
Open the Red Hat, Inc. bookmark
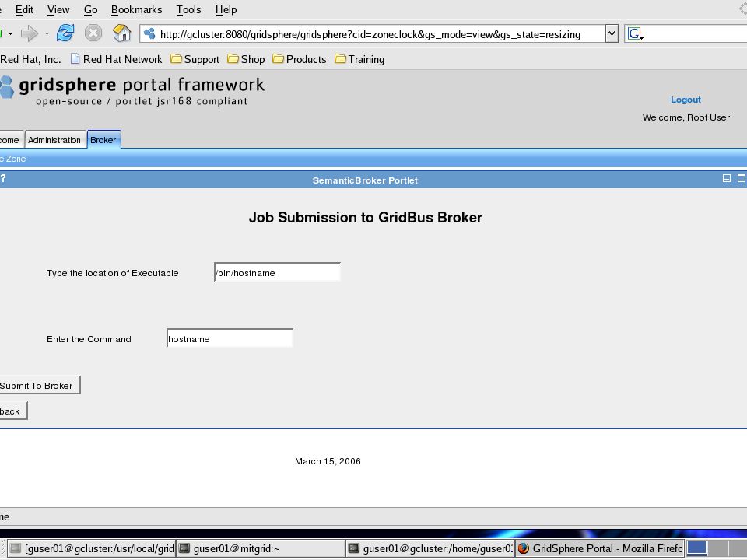point(30,59)
